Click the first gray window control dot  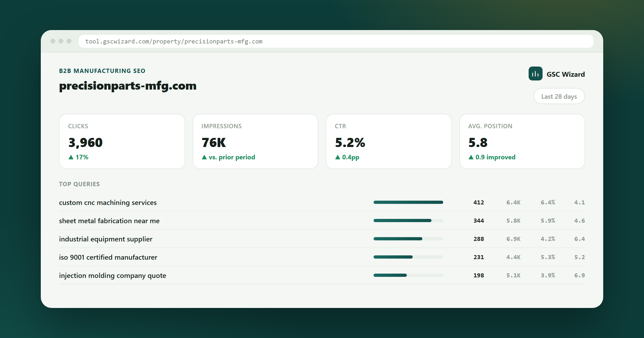click(53, 41)
